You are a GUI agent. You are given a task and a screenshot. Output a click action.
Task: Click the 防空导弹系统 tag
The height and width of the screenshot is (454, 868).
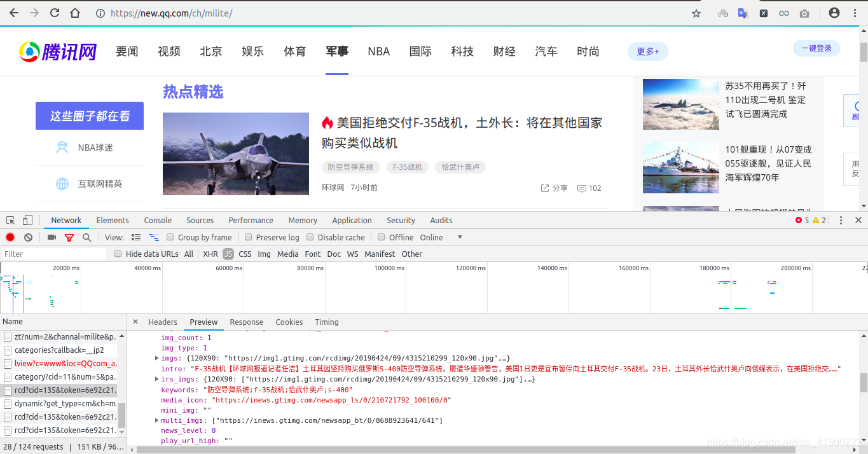pos(351,167)
